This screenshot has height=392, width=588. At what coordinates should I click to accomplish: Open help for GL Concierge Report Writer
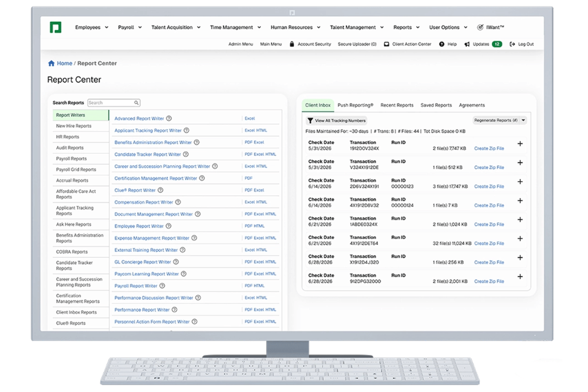(x=176, y=262)
